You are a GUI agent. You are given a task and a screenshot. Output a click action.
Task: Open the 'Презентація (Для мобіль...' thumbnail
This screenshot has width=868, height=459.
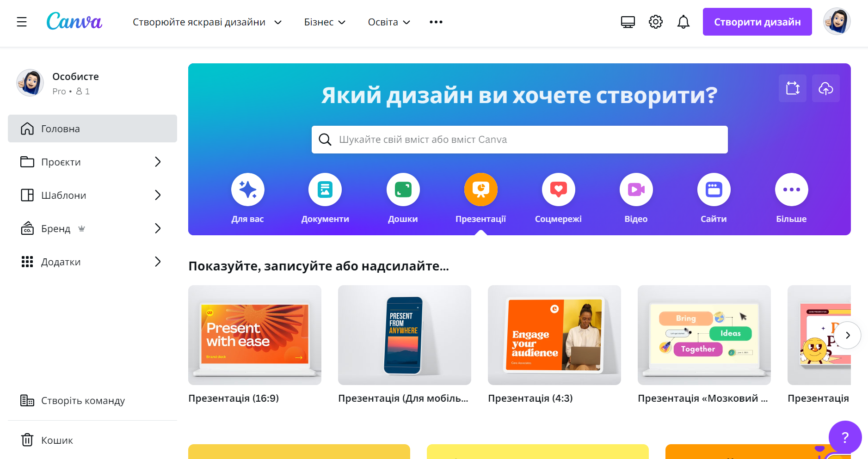coord(405,335)
